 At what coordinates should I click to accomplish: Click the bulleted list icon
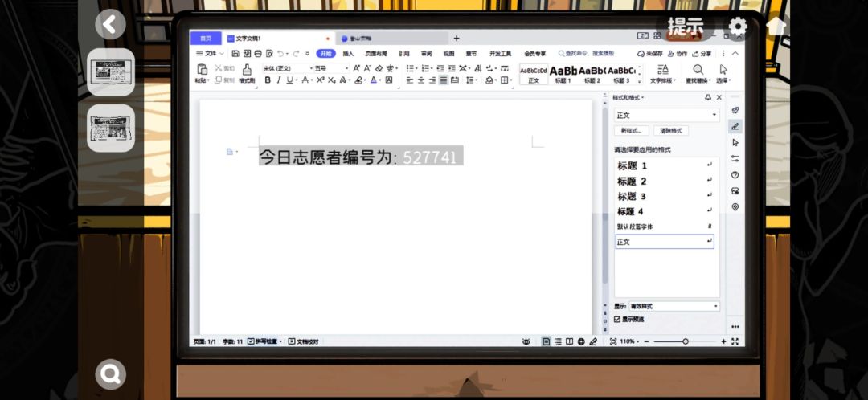[x=410, y=68]
